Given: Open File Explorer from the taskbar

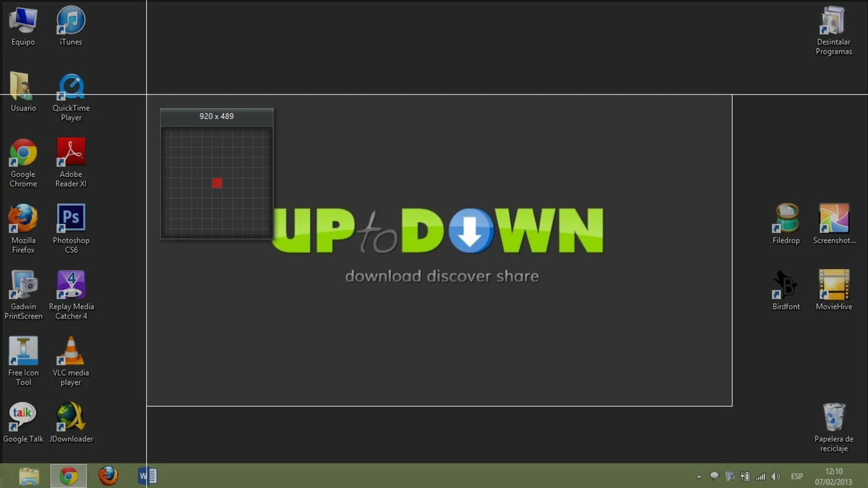Looking at the screenshot, I should coord(29,476).
